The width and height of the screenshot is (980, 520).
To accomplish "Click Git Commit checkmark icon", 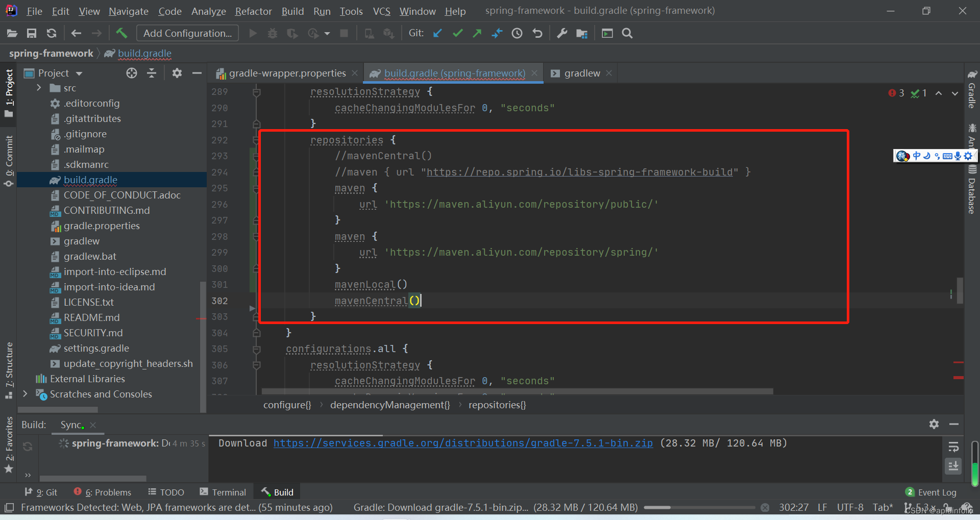I will click(x=458, y=33).
